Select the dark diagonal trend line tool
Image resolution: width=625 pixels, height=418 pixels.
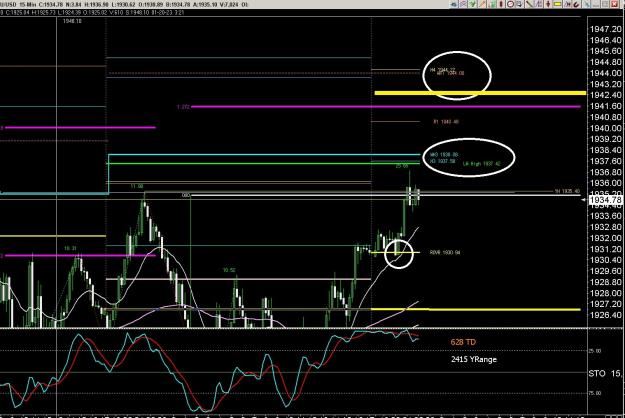[x=529, y=4]
